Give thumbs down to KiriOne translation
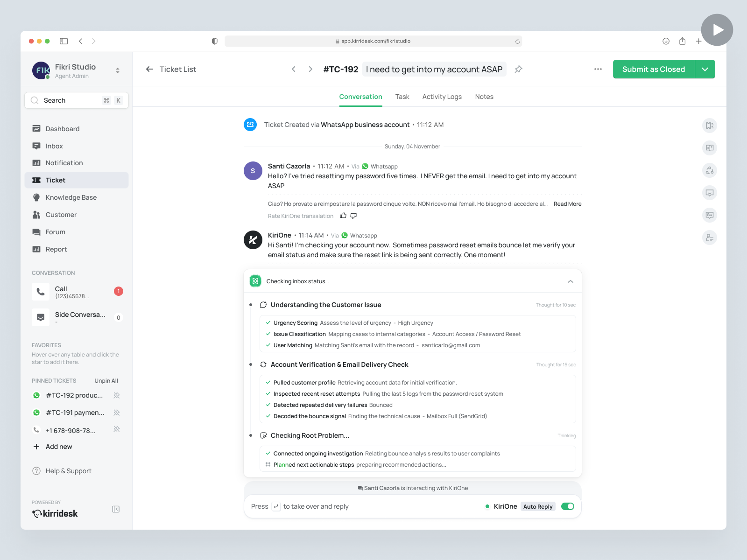Viewport: 747px width, 560px height. pos(353,216)
